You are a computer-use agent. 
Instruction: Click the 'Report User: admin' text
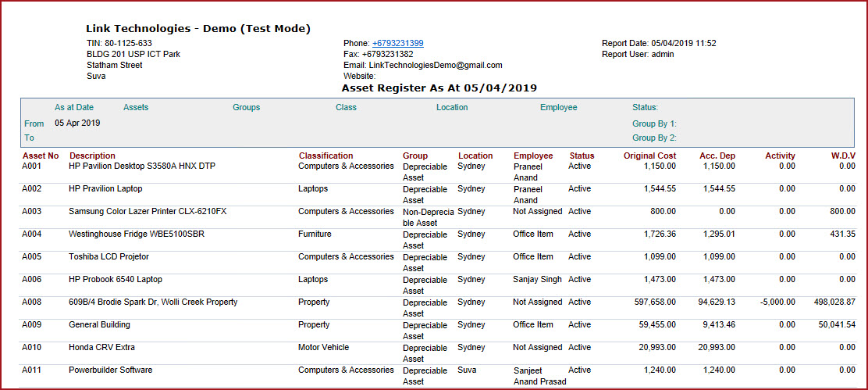tap(638, 54)
